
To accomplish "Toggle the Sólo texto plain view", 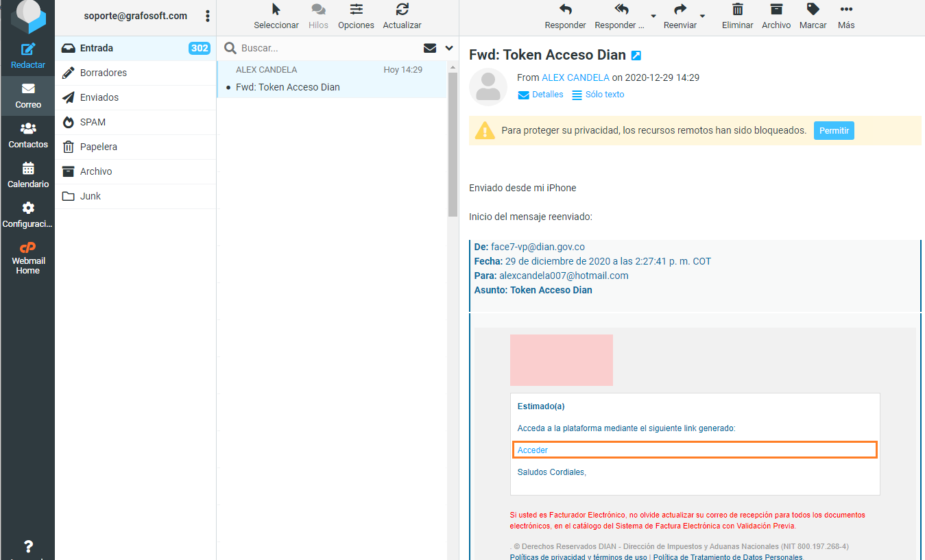I will coord(598,95).
